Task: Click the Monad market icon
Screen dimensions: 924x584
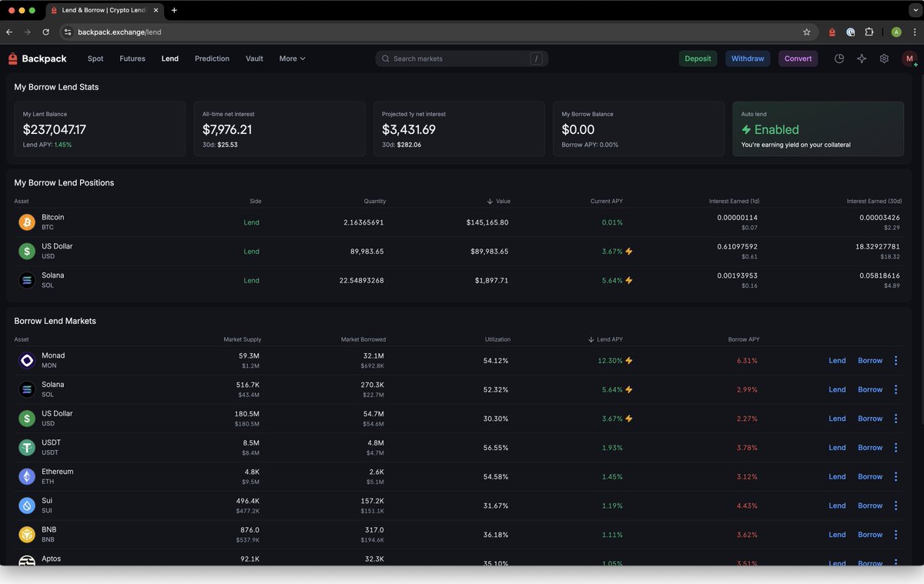Action: [27, 360]
